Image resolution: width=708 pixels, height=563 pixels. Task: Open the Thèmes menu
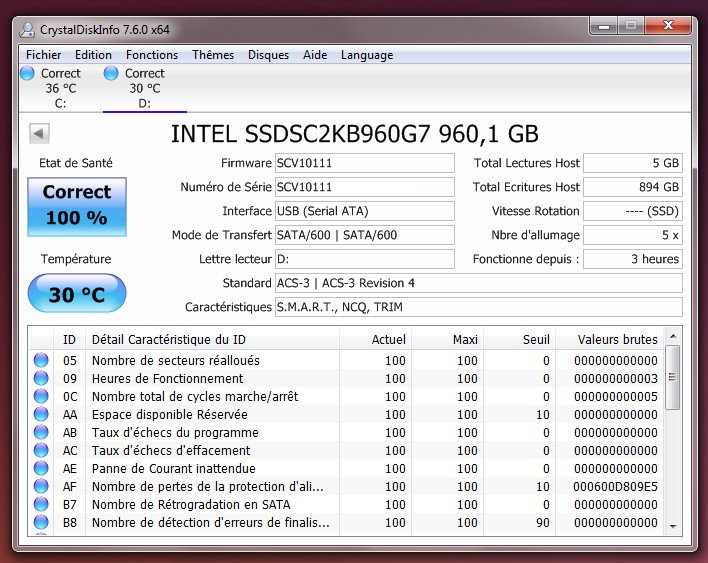(x=213, y=55)
